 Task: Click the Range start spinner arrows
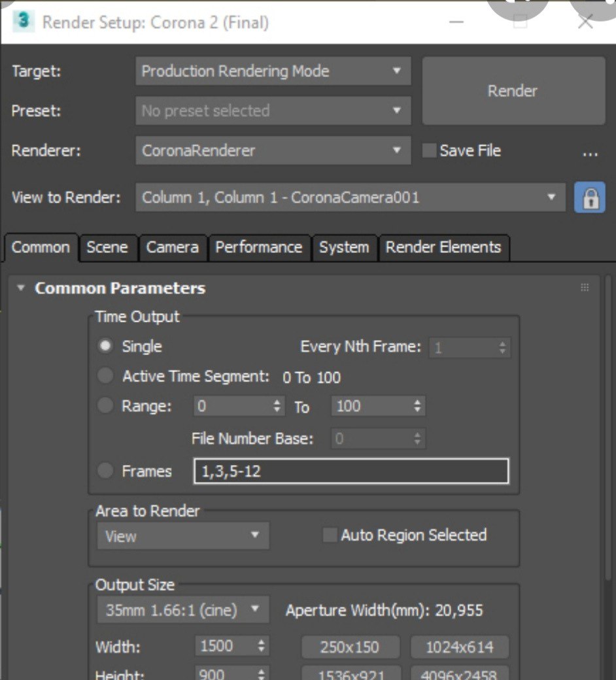pyautogui.click(x=277, y=406)
